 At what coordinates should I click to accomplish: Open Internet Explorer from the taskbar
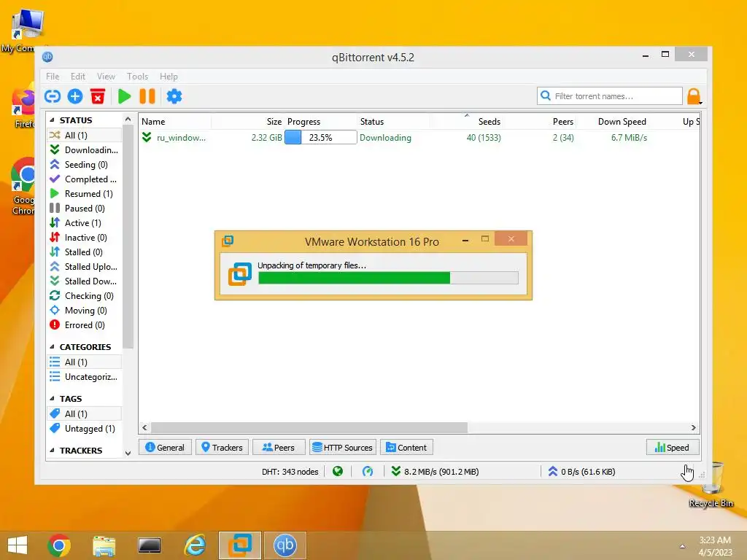pyautogui.click(x=195, y=545)
